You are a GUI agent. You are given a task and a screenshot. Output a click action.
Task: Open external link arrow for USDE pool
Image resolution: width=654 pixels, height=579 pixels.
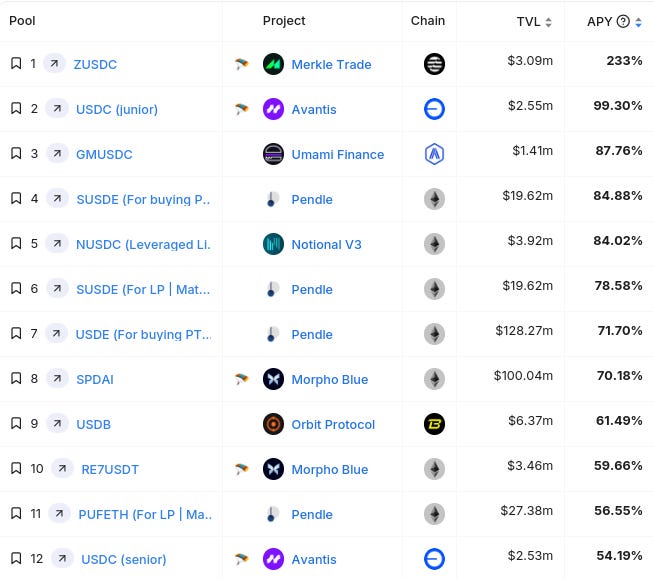tap(56, 333)
